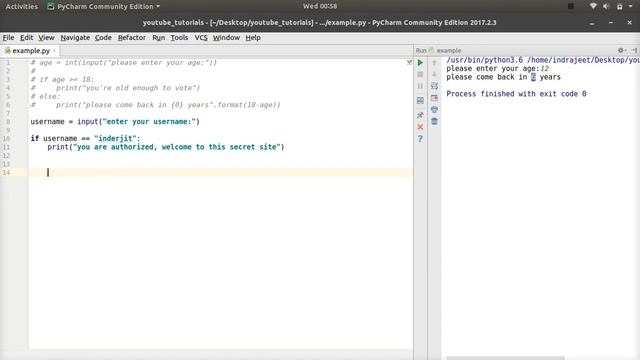Click the 'if username ==' code line

pyautogui.click(x=85, y=138)
